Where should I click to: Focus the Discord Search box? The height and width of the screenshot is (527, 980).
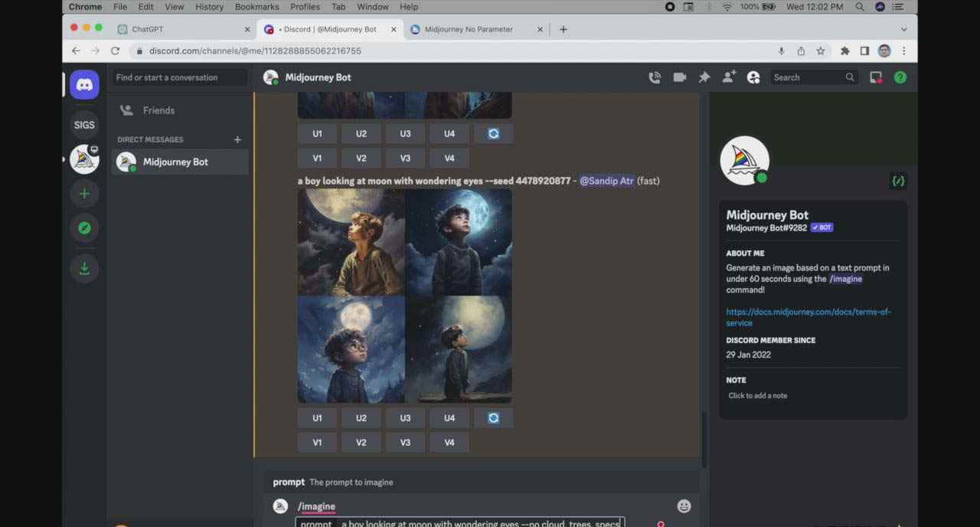click(812, 77)
